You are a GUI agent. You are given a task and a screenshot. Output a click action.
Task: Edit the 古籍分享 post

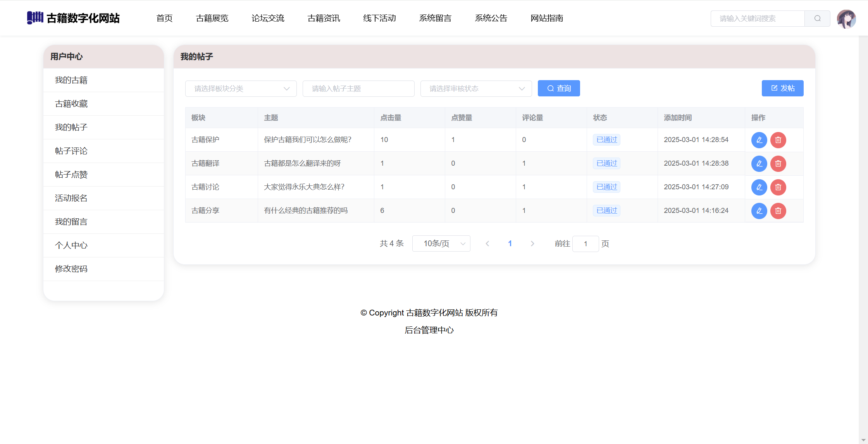[x=759, y=211]
